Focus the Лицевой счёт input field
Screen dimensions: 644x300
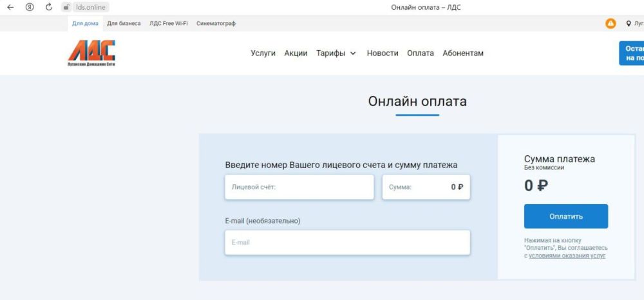[299, 187]
